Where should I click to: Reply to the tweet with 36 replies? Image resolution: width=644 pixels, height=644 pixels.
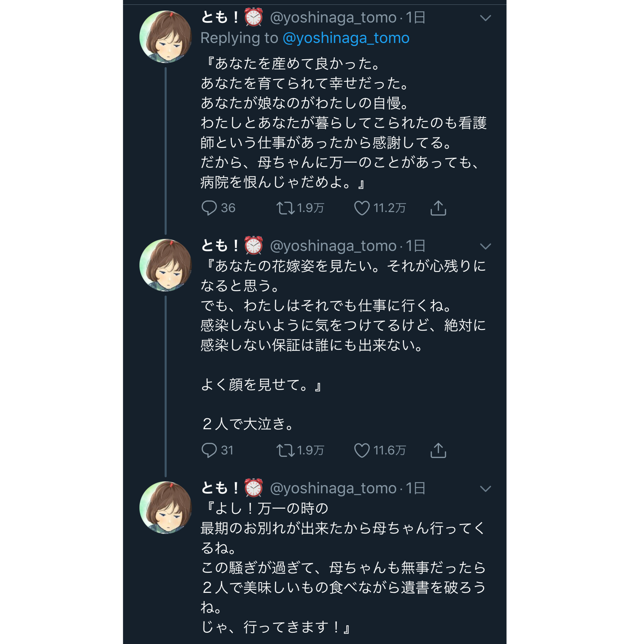tap(209, 208)
